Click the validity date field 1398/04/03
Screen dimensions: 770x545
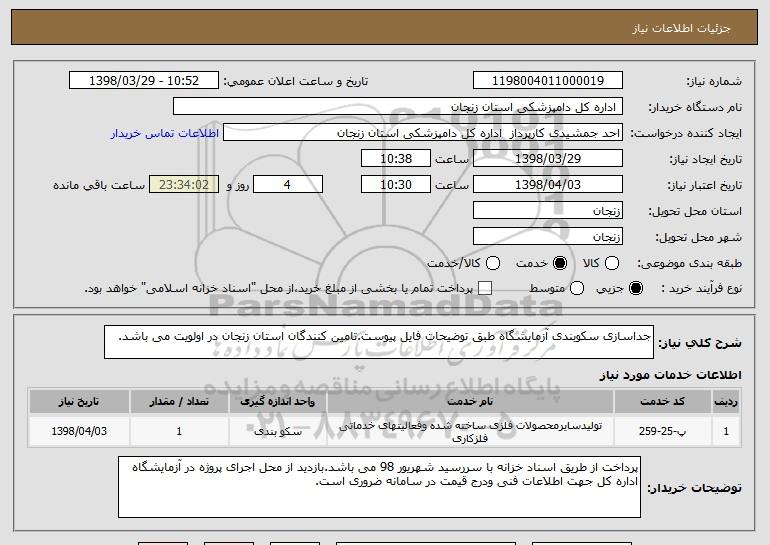548,185
